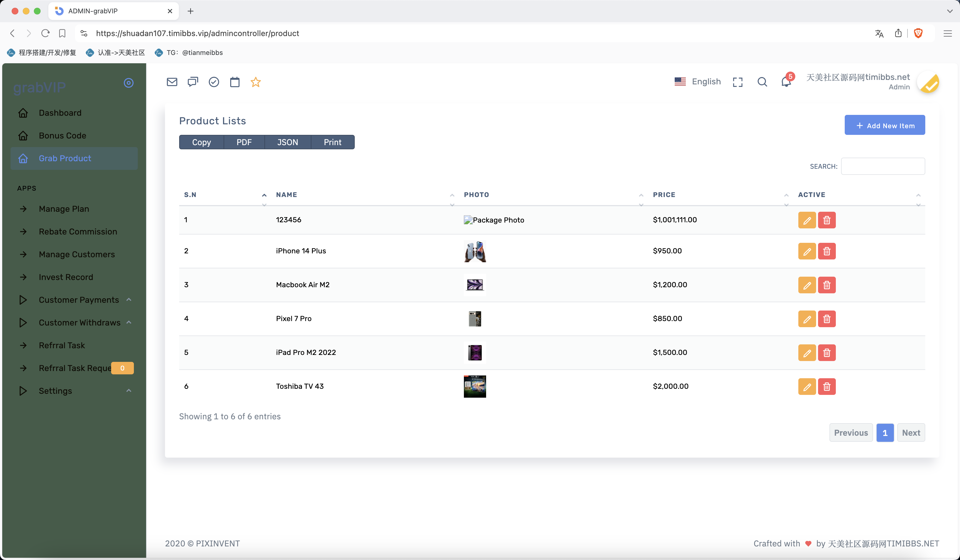960x560 pixels.
Task: Expand the Settings sidebar section
Action: click(x=55, y=391)
